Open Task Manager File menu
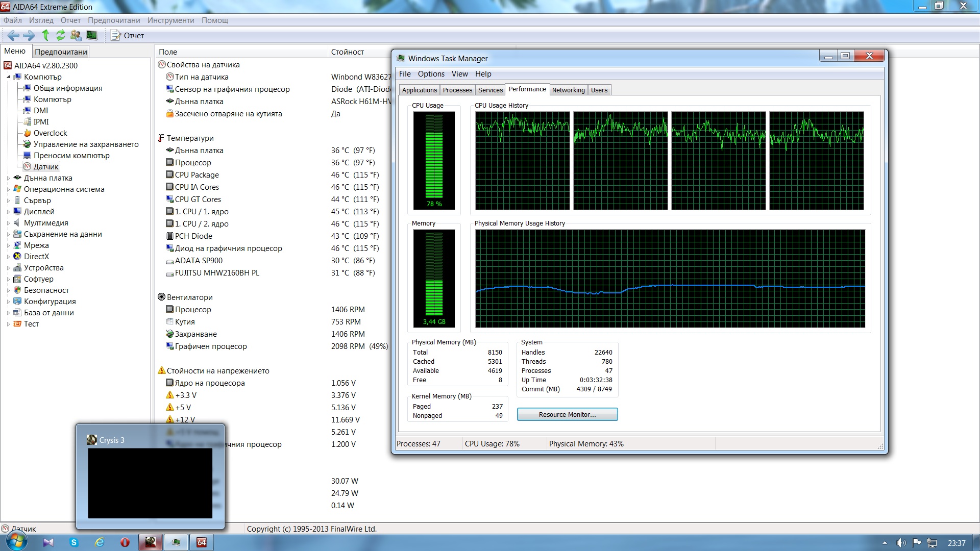Screen dimensions: 980x551 click(x=405, y=74)
